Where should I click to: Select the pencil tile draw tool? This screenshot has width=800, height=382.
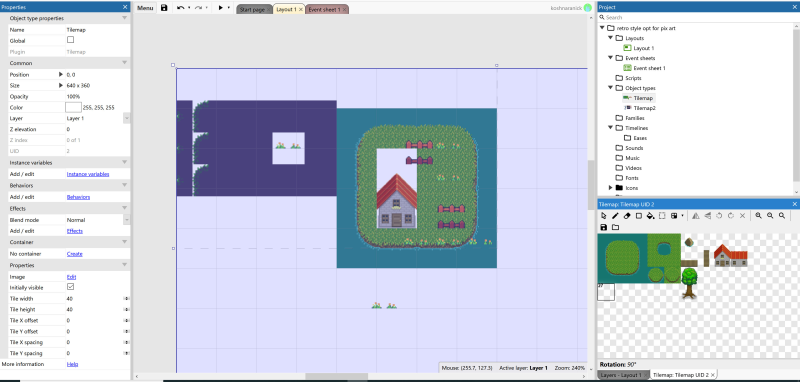(x=615, y=216)
